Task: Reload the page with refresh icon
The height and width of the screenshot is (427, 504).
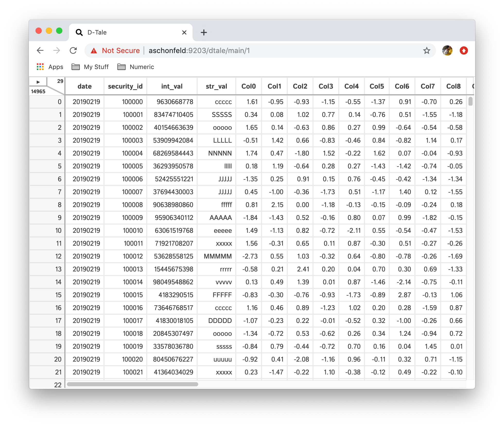Action: pos(73,50)
